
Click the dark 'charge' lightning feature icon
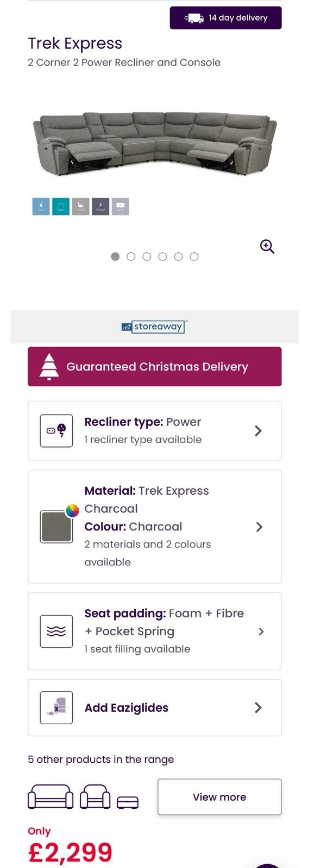click(x=100, y=207)
